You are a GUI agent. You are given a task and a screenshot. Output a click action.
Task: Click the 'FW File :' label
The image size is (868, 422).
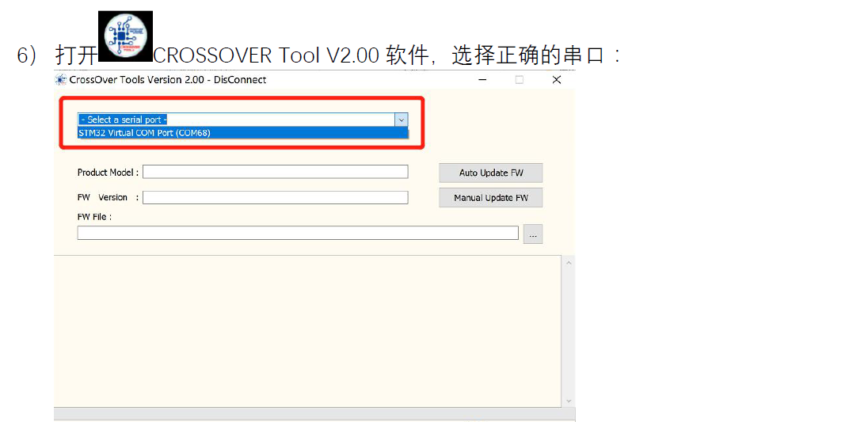tap(95, 217)
